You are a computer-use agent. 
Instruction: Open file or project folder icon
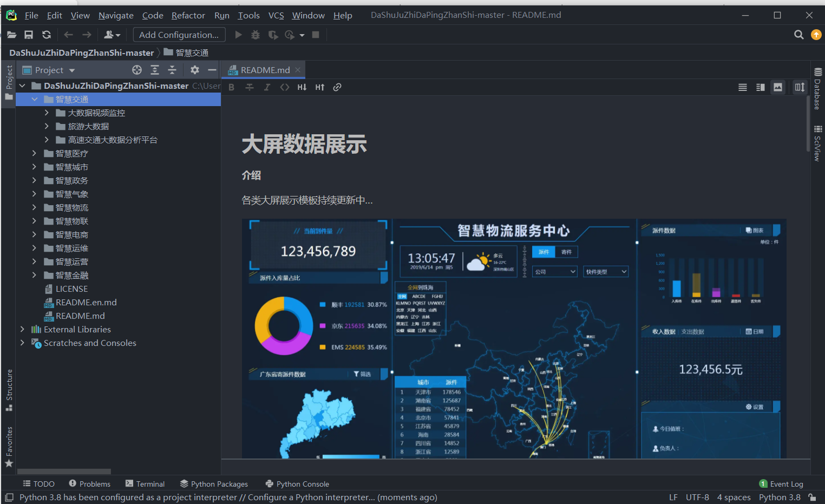pos(11,35)
